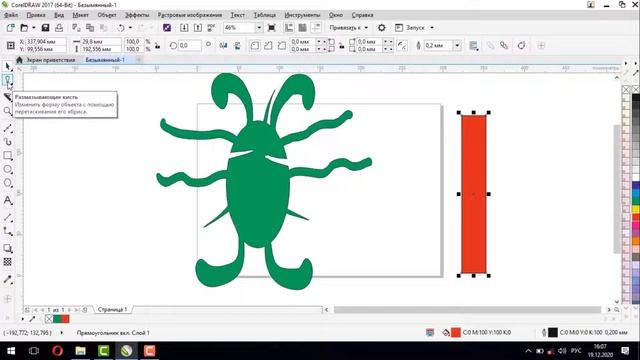
Task: Click the Print icon in toolbar
Action: (59, 28)
